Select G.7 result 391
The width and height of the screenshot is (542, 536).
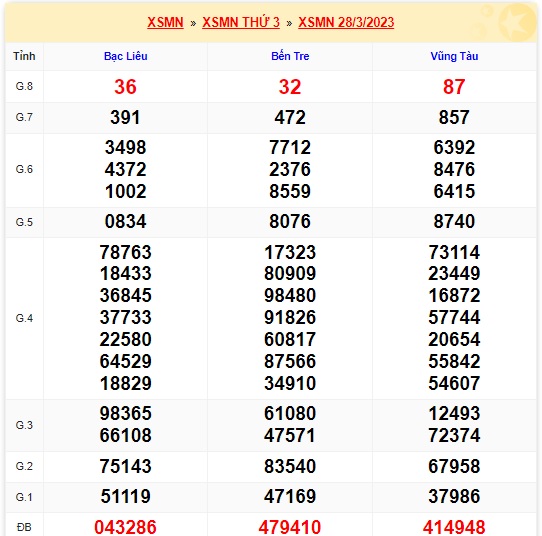125,117
